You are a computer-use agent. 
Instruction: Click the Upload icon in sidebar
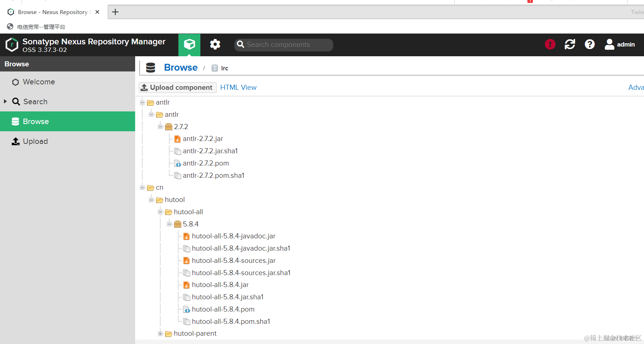point(15,141)
